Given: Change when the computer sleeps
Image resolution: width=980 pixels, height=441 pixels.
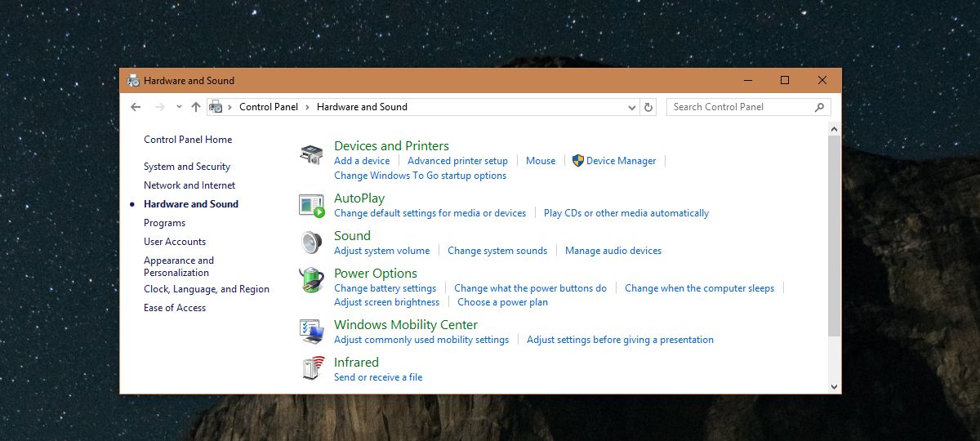Looking at the screenshot, I should (x=699, y=288).
